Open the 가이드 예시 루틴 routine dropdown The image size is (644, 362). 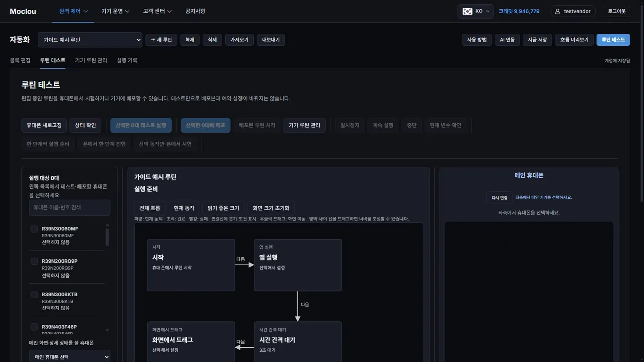click(90, 40)
